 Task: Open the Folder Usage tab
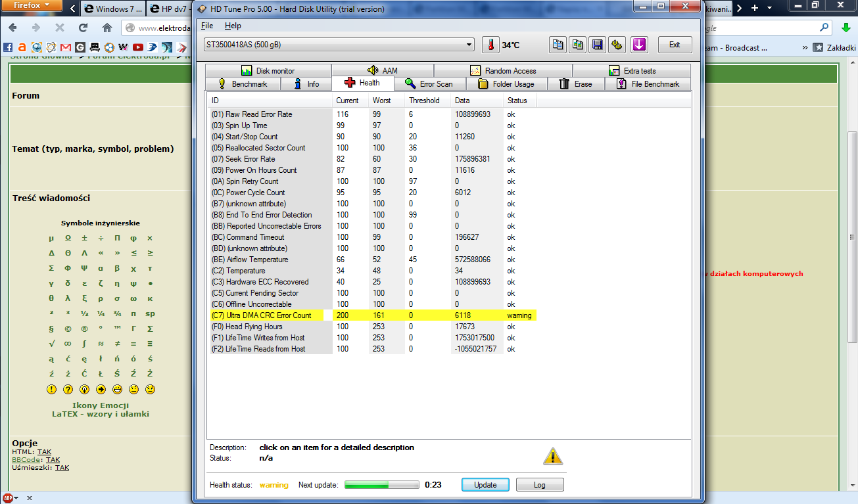[506, 84]
